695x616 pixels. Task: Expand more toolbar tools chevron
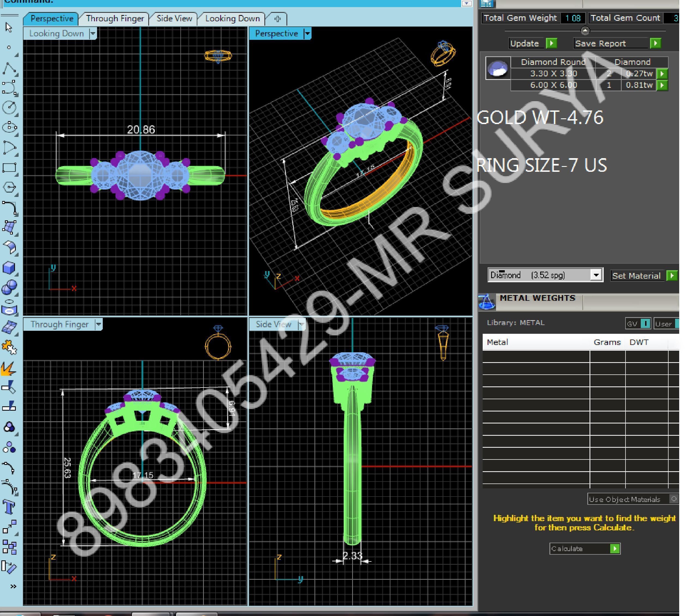[13, 586]
